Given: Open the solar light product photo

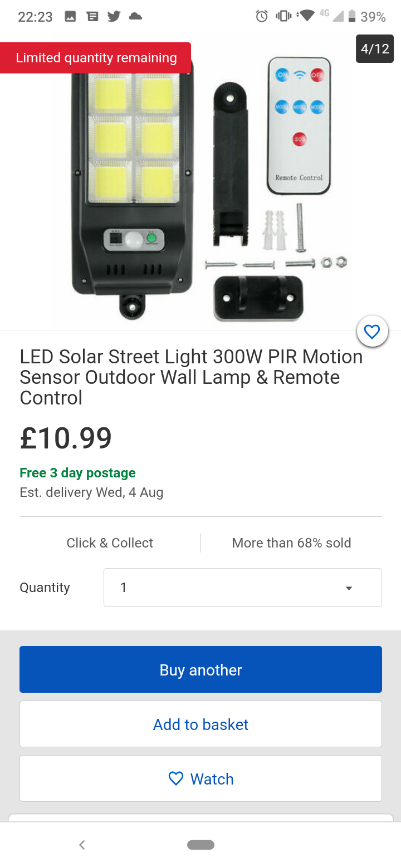Looking at the screenshot, I should [x=200, y=189].
